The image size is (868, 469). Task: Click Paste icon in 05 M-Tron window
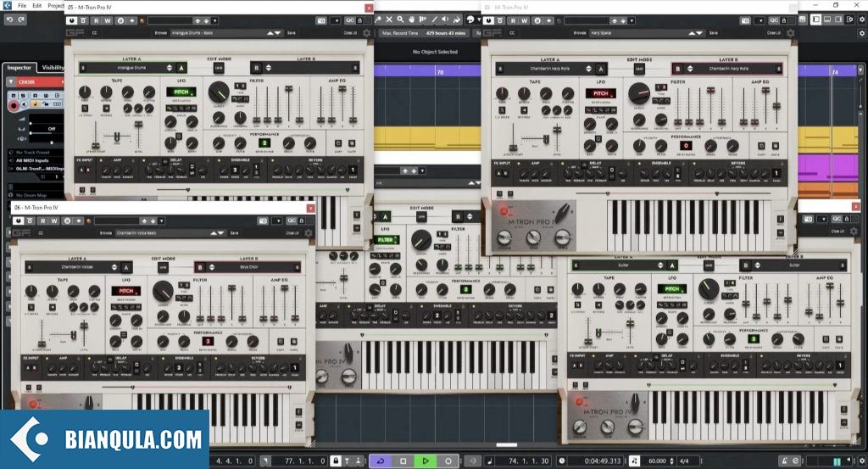pos(352,143)
